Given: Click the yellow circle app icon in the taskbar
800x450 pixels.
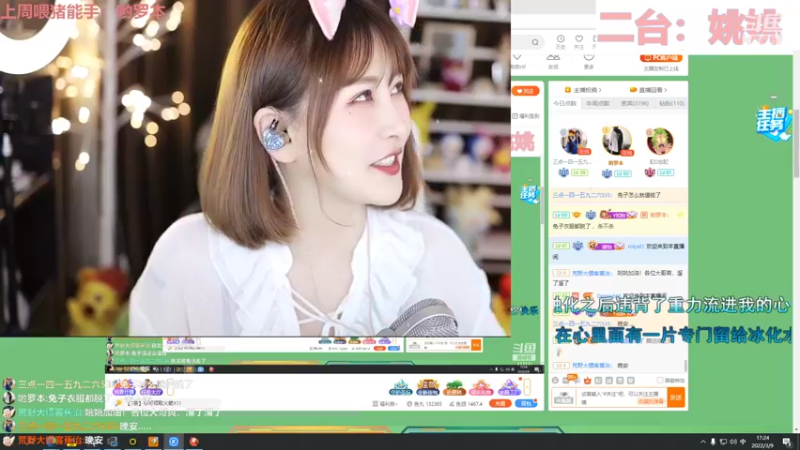Looking at the screenshot, I should coord(133,441).
